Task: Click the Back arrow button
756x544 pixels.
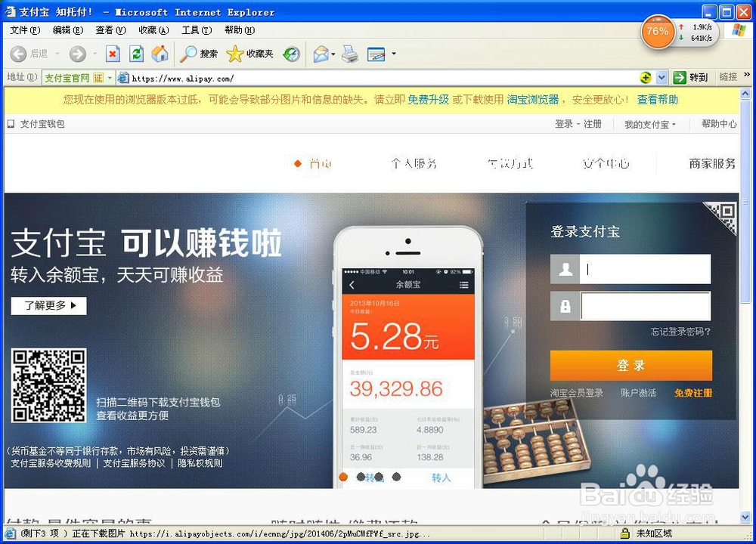Action: tap(18, 54)
